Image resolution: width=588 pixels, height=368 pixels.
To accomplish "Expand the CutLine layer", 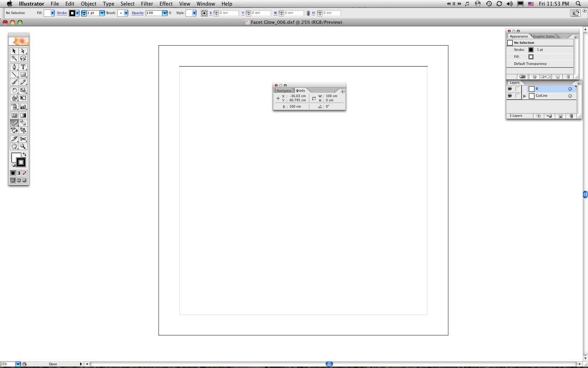I will pyautogui.click(x=525, y=96).
